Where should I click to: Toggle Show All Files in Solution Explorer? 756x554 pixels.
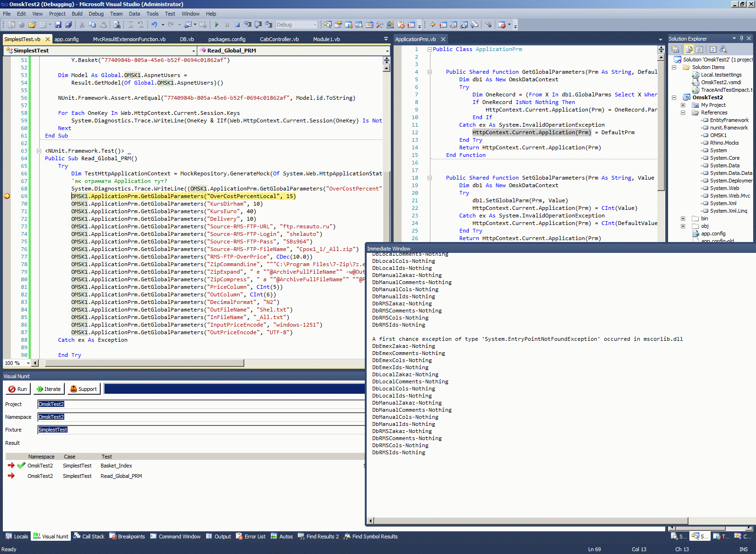pyautogui.click(x=689, y=49)
